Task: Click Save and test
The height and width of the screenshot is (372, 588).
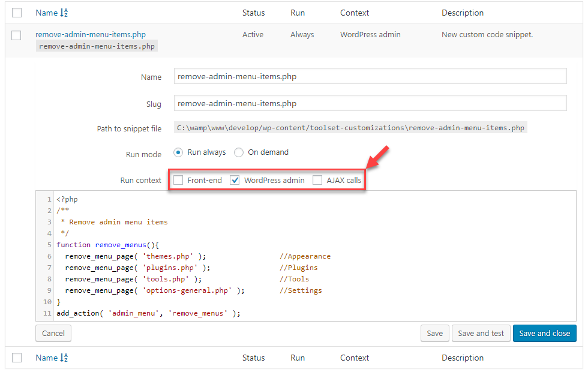Action: pos(481,333)
